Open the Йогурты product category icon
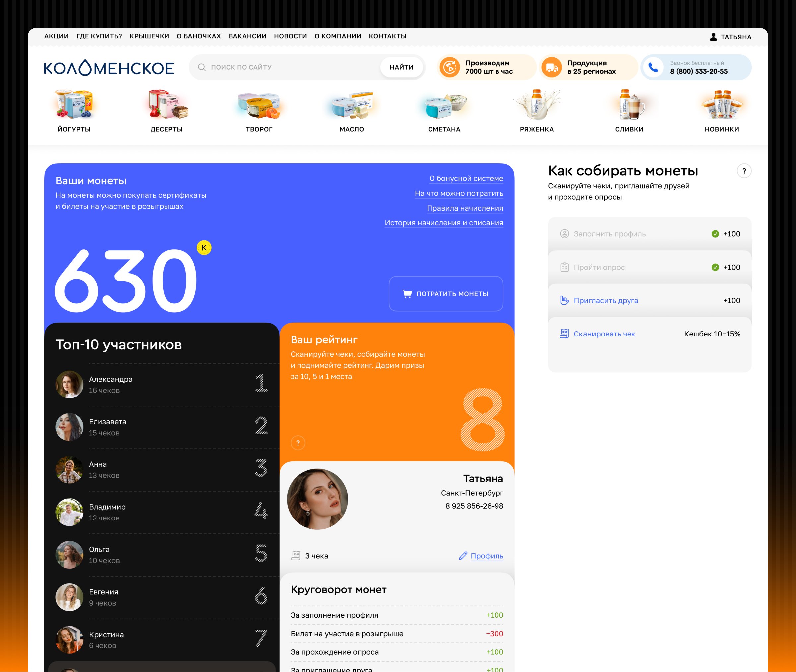 (74, 104)
